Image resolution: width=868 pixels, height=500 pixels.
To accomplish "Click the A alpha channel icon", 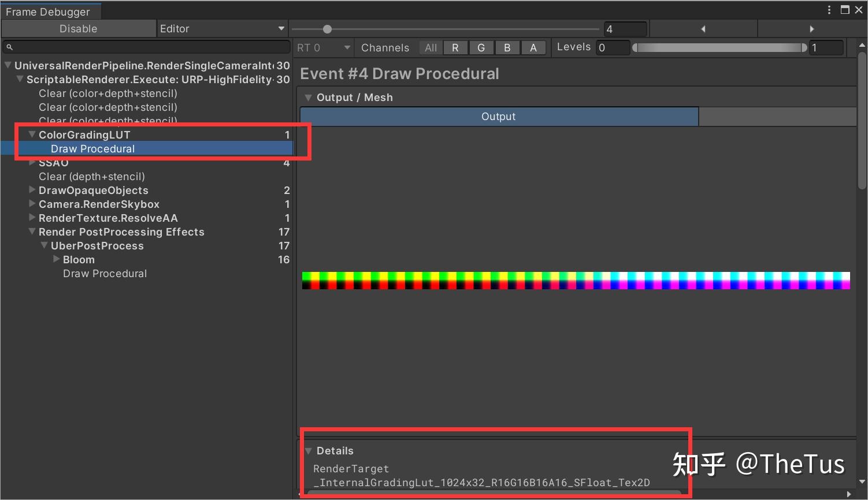I will pyautogui.click(x=533, y=47).
